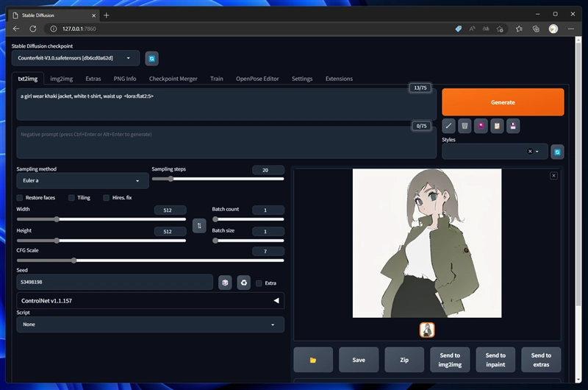The image size is (588, 390).
Task: Open the Stable Diffusion checkpoint dropdown
Action: pos(76,58)
